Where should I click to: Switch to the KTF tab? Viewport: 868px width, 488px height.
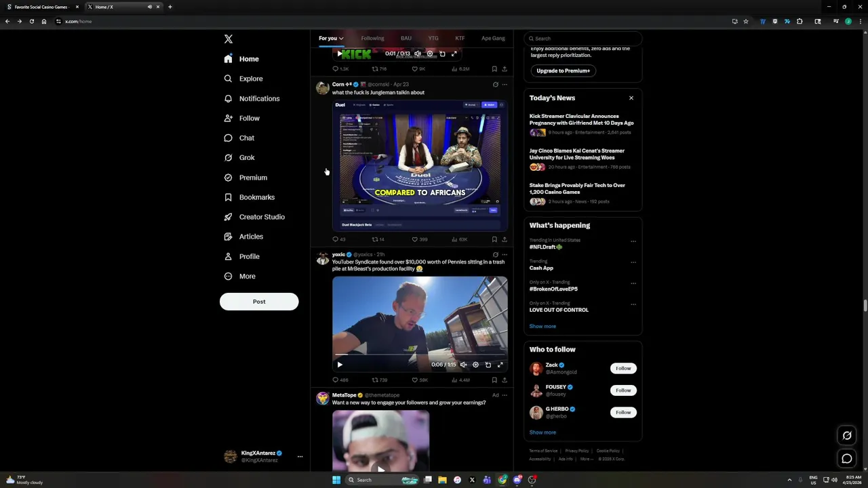pos(460,38)
